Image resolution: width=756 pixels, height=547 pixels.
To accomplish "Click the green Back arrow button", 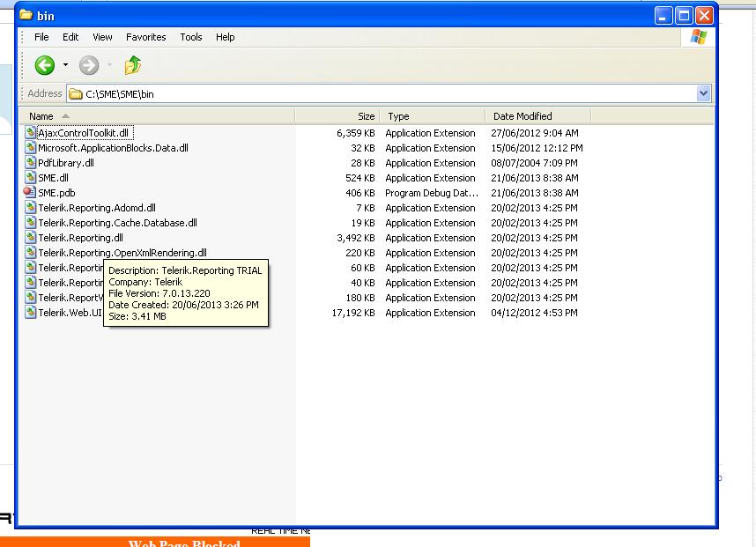I will coord(44,65).
